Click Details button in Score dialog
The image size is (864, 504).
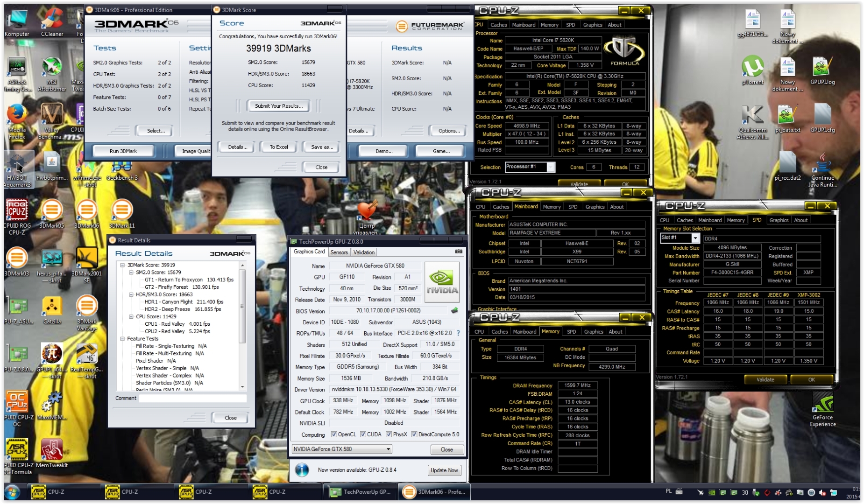tap(238, 147)
